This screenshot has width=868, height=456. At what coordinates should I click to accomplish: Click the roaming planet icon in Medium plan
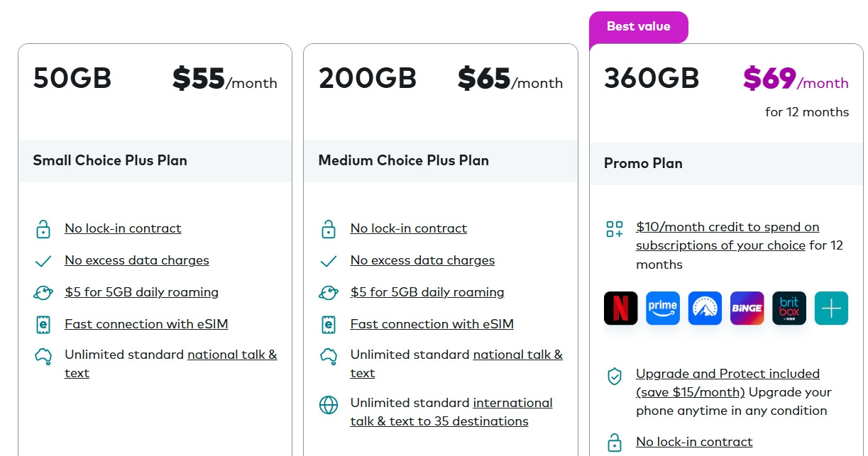[328, 293]
